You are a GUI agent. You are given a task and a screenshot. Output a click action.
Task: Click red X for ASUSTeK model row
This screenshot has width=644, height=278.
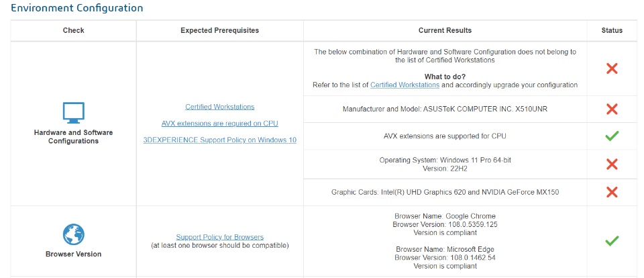pyautogui.click(x=611, y=109)
